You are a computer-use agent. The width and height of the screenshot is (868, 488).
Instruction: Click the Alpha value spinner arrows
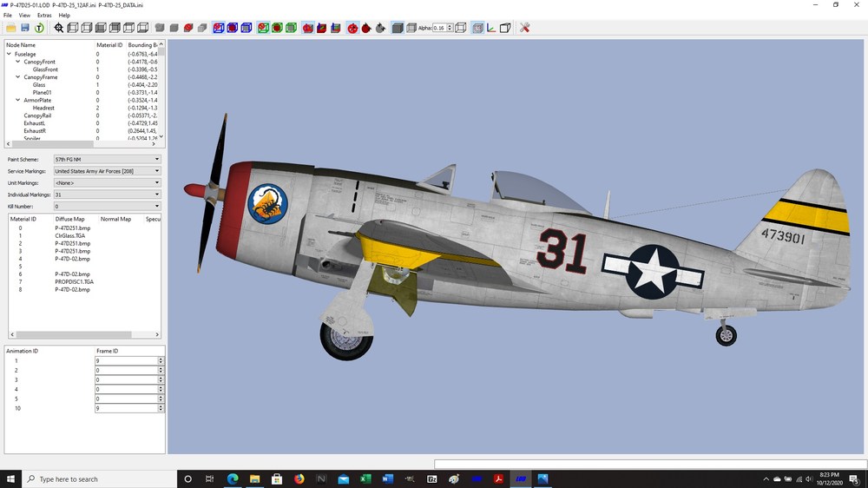click(450, 28)
